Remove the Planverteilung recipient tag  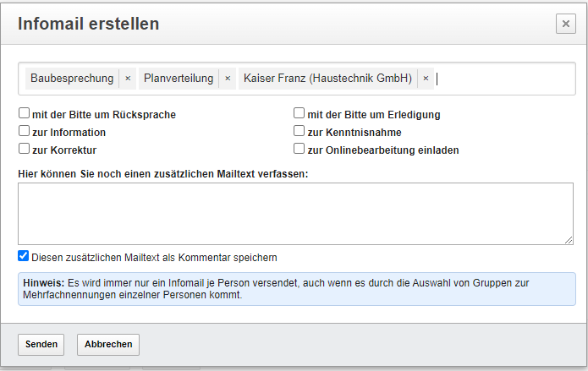228,79
